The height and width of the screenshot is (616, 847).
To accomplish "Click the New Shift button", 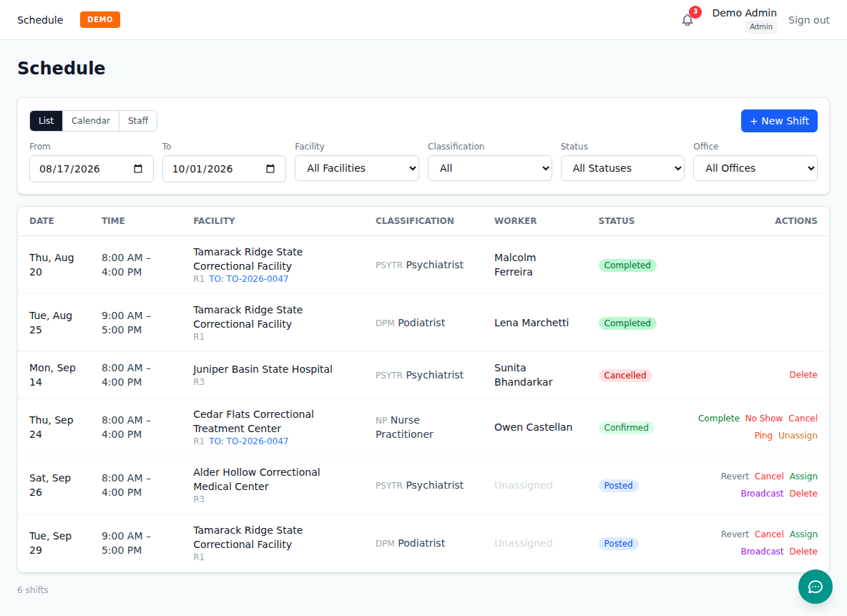I will click(x=779, y=121).
